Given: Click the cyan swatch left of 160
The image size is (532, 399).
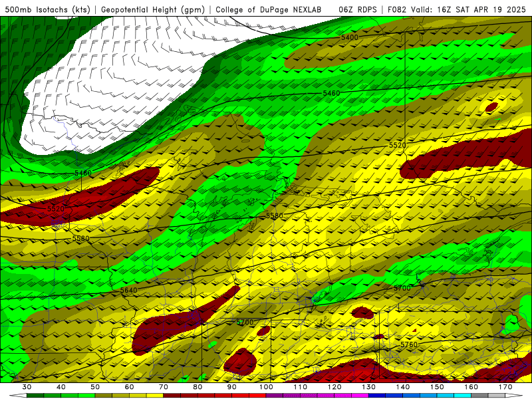Looking at the screenshot, I should click(462, 396).
